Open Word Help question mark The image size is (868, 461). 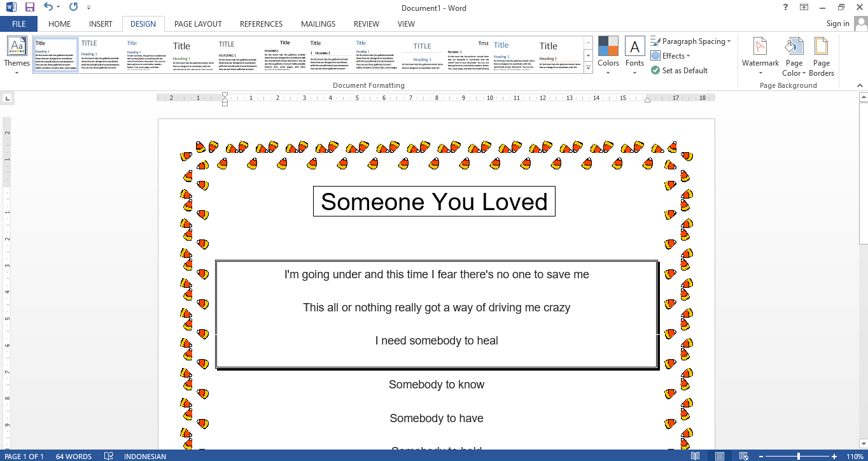pos(785,8)
